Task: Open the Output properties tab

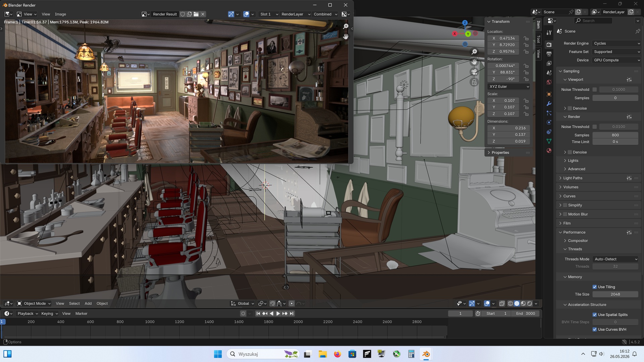Action: pyautogui.click(x=549, y=54)
